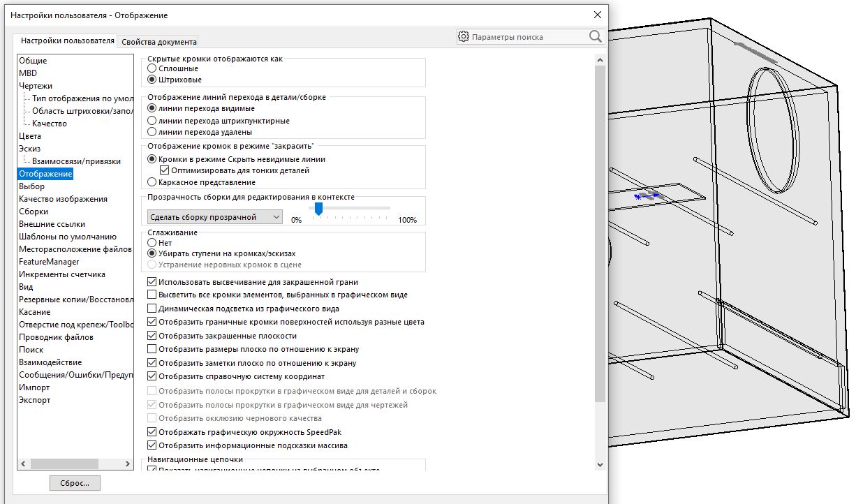Click the search magnifier icon
Screen dimensions: 856x504
(595, 36)
